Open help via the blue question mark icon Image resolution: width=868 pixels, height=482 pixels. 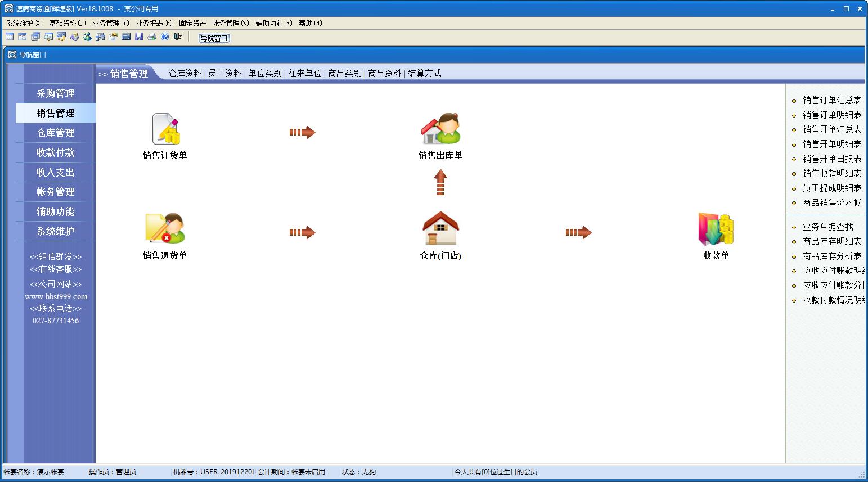[165, 37]
